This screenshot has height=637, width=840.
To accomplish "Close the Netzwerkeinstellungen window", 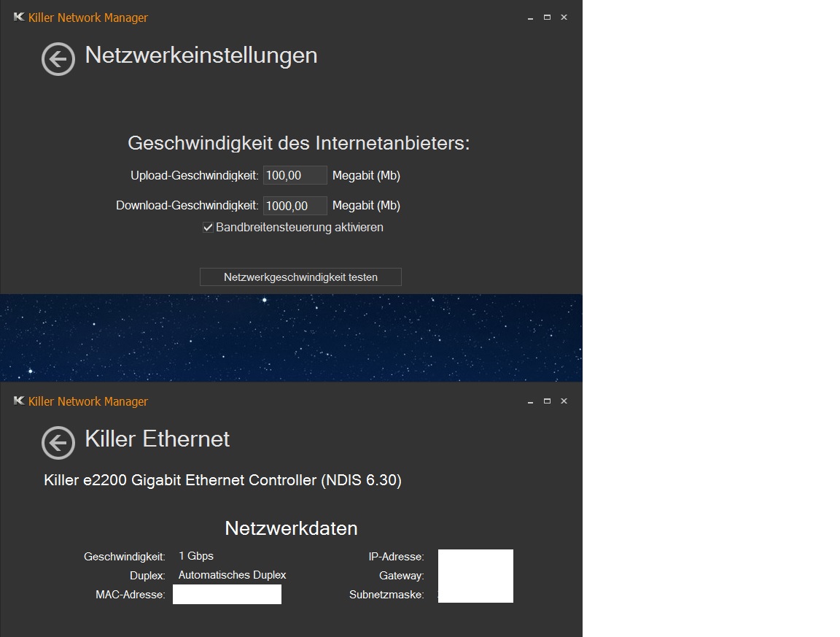I will [564, 18].
